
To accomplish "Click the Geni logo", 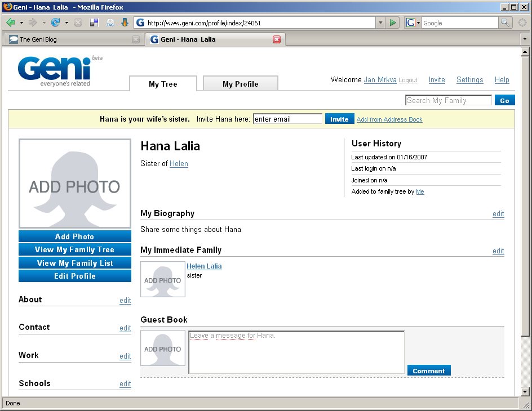I will [55, 70].
